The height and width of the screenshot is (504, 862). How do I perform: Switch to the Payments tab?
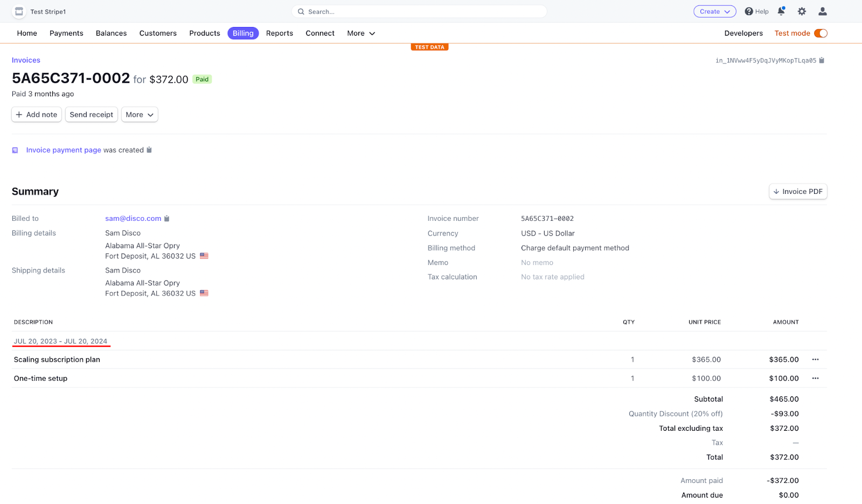coord(66,33)
